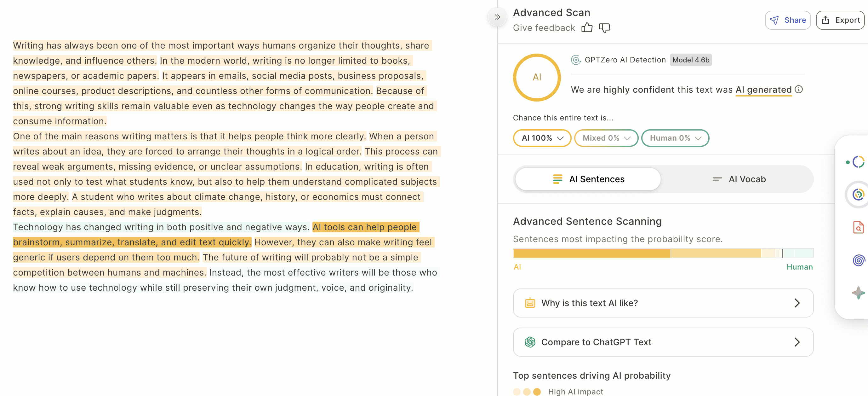The width and height of the screenshot is (868, 396).
Task: Click the highlighted sentence about AI tools brainstorm
Action: (216, 235)
